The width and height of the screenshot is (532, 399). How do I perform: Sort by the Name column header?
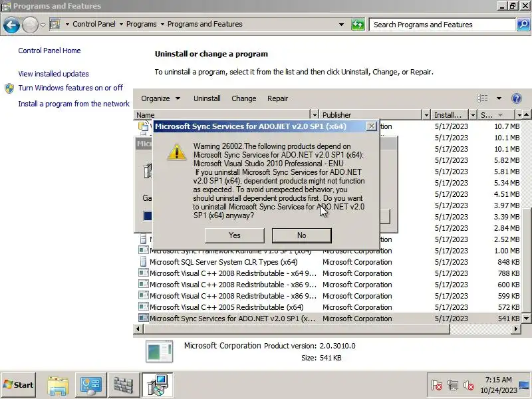click(222, 114)
